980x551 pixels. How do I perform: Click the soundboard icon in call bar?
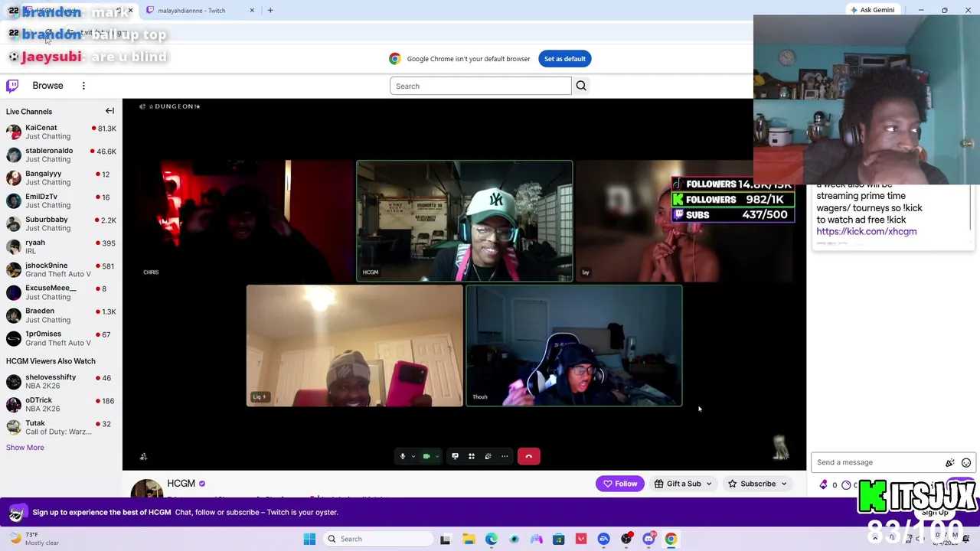pyautogui.click(x=488, y=456)
